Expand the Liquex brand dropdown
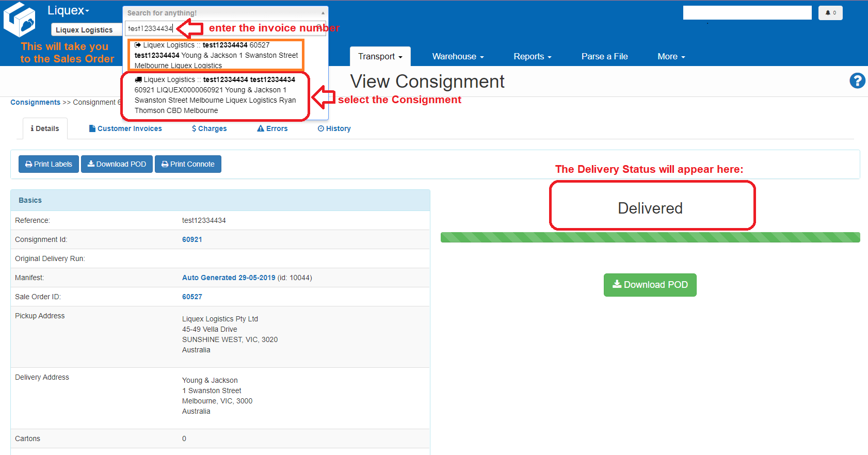Image resolution: width=868 pixels, height=455 pixels. (x=69, y=10)
